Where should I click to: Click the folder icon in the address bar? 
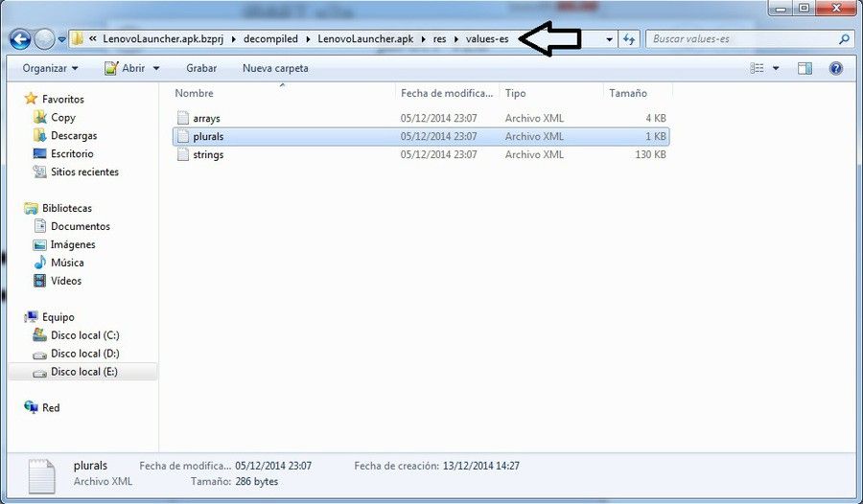click(x=78, y=39)
